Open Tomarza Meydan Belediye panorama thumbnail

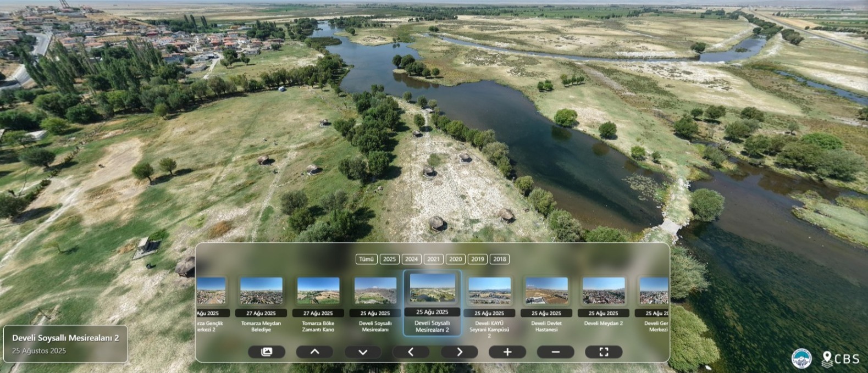pyautogui.click(x=261, y=291)
